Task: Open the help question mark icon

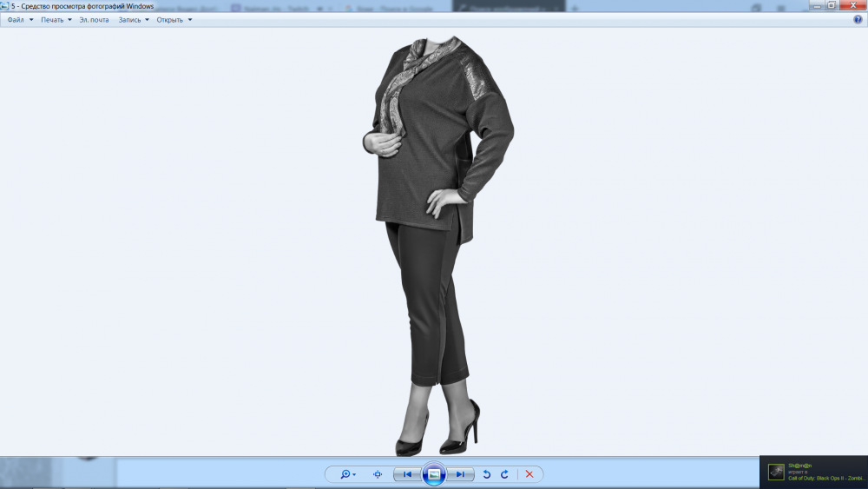Action: [x=858, y=20]
